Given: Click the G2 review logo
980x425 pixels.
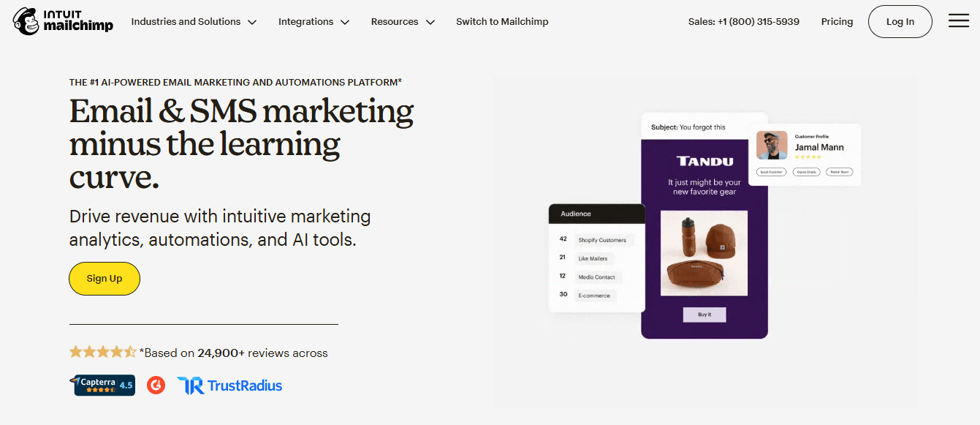Looking at the screenshot, I should pyautogui.click(x=156, y=385).
